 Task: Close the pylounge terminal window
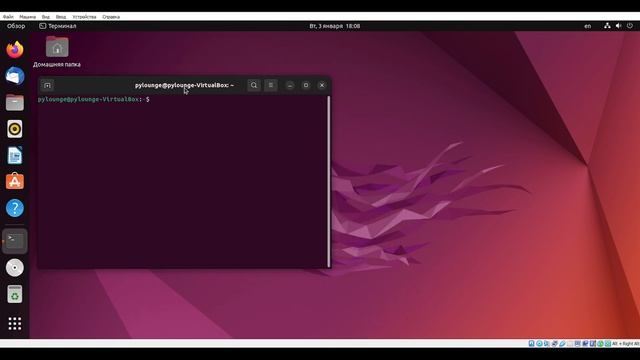point(322,85)
